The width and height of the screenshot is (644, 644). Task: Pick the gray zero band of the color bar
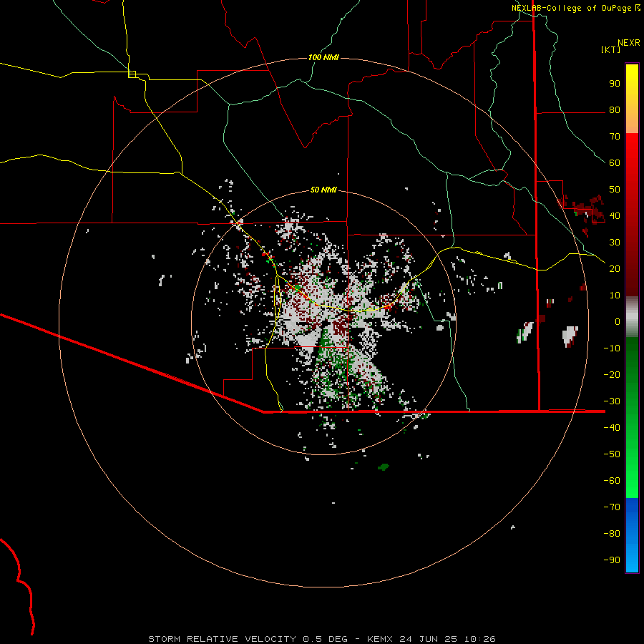[632, 317]
